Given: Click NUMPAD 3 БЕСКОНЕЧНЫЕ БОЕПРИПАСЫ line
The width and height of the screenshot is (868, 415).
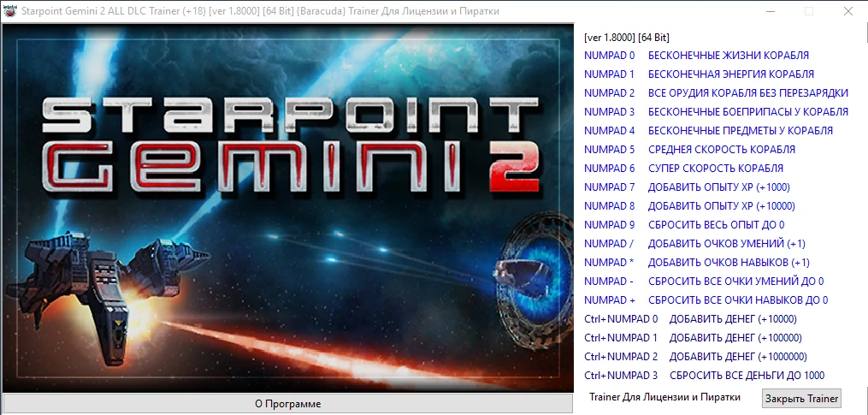Looking at the screenshot, I should pyautogui.click(x=716, y=112).
